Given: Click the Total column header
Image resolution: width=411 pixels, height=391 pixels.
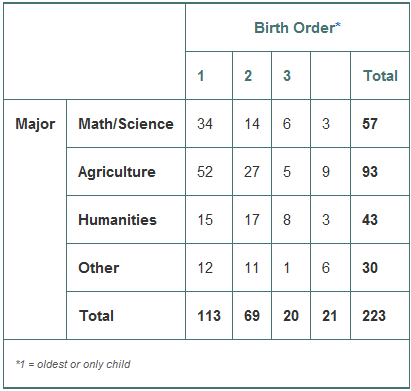Looking at the screenshot, I should click(380, 76).
